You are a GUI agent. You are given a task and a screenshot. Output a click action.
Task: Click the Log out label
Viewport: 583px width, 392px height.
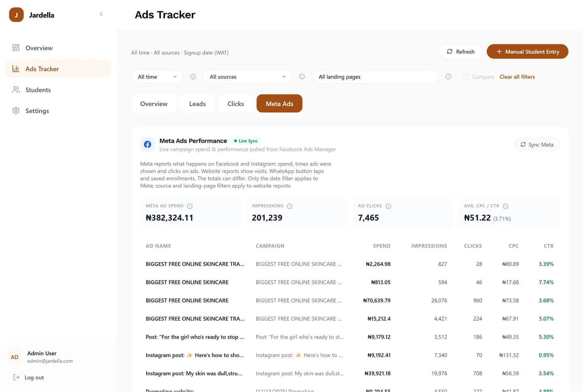point(34,377)
